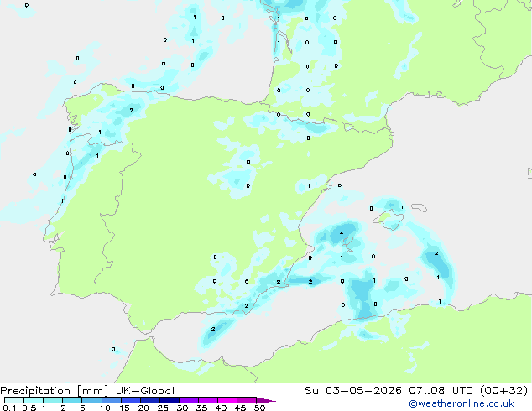Select the 0.1–0.5 mm legend swatch
The width and height of the screenshot is (532, 411).
(14, 400)
